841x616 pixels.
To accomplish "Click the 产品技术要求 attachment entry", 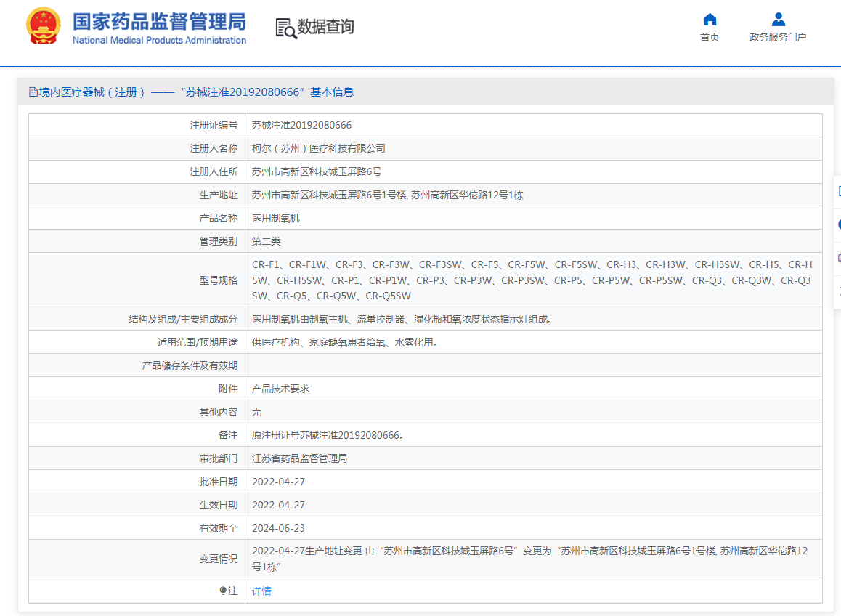I will (x=280, y=389).
